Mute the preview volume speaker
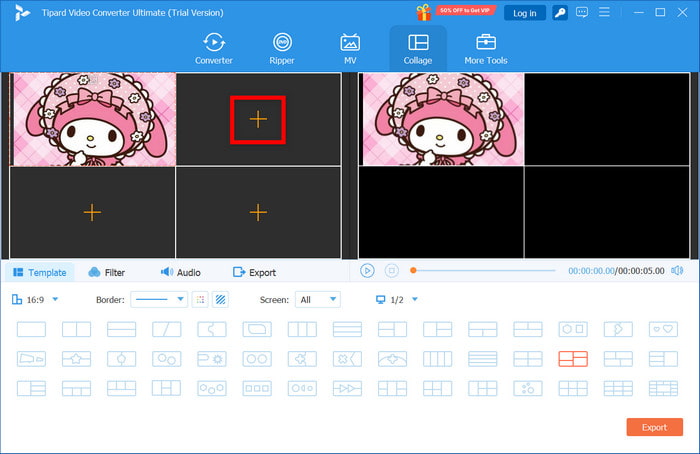 (677, 271)
